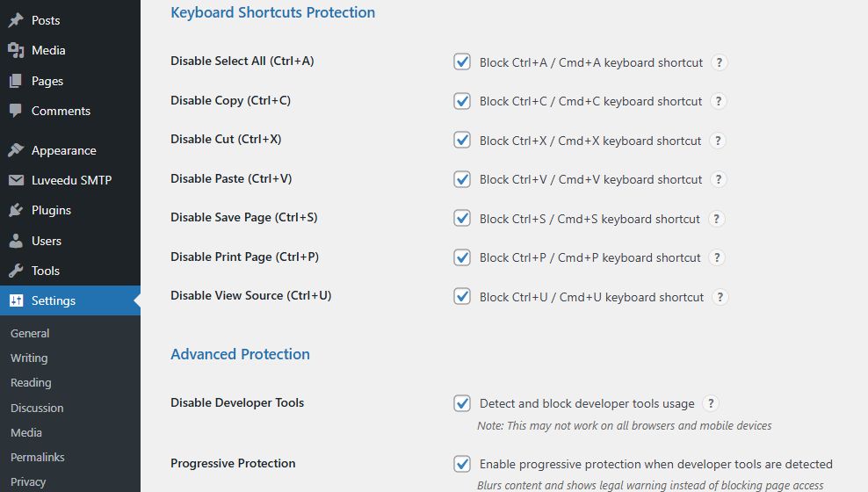This screenshot has height=492, width=868.
Task: Disable the Detect and block developer tools checkbox
Action: (x=462, y=403)
